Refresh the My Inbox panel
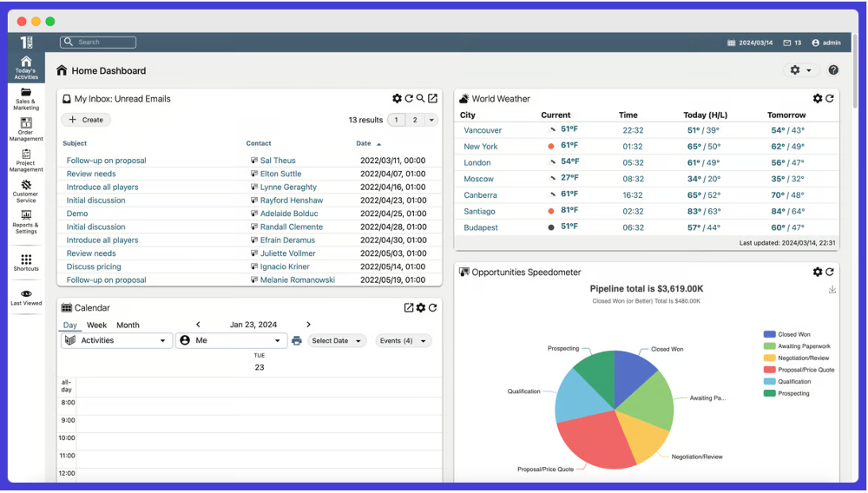 [409, 98]
